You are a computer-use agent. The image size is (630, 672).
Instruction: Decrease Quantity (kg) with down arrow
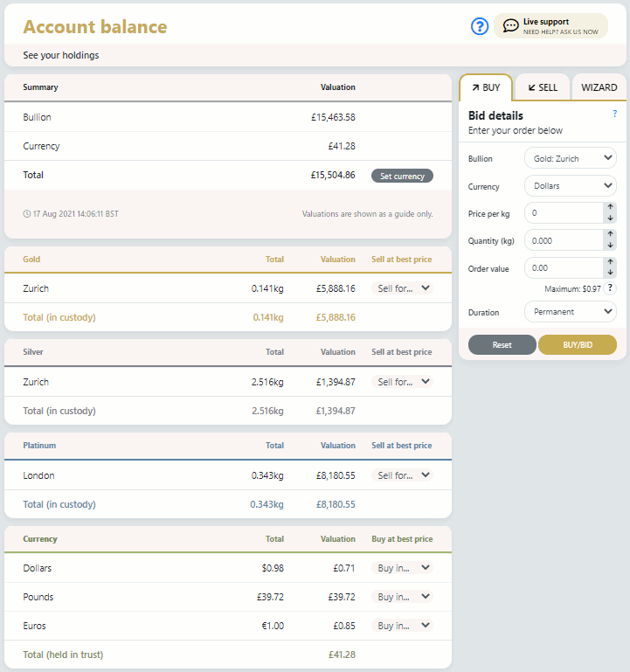click(610, 246)
